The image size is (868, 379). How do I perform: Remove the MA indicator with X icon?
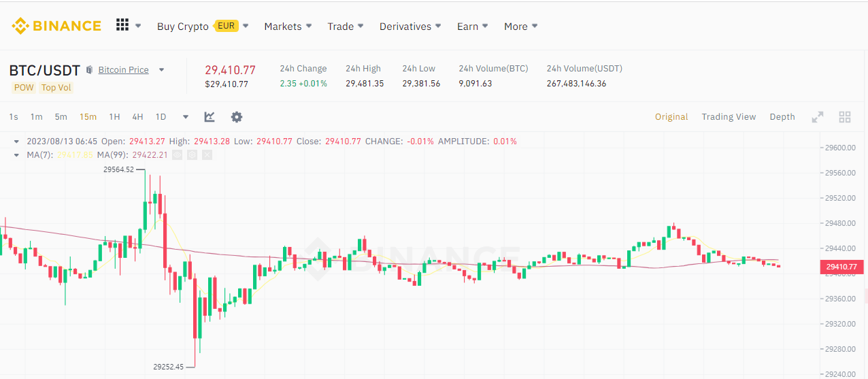pos(207,154)
